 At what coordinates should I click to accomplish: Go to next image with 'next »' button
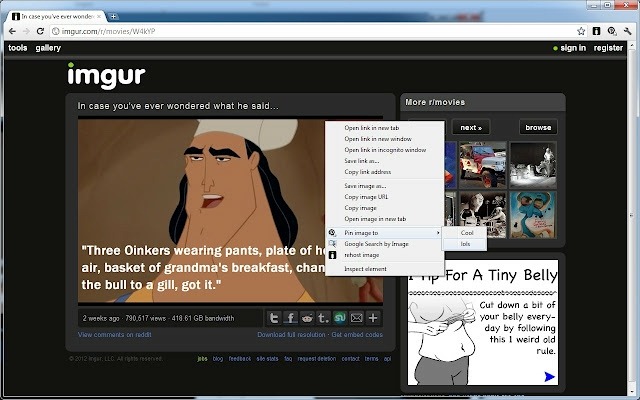click(x=471, y=127)
